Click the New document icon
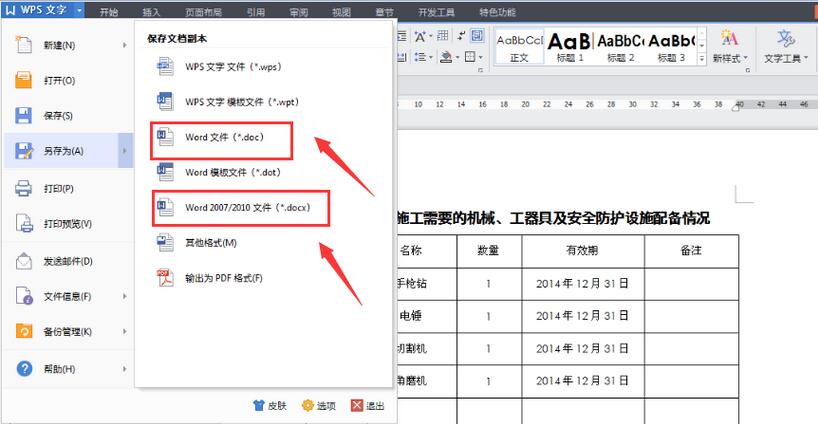818x424 pixels. coord(23,45)
